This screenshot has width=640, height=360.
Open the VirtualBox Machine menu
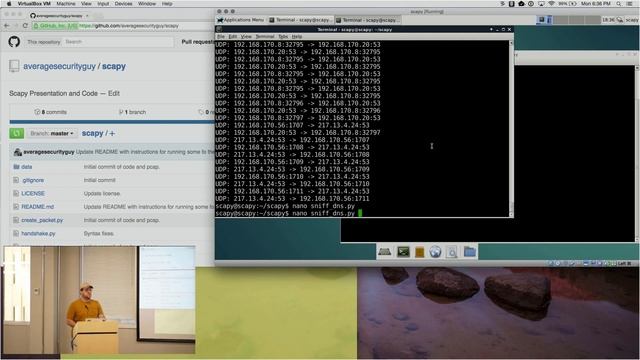[66, 4]
